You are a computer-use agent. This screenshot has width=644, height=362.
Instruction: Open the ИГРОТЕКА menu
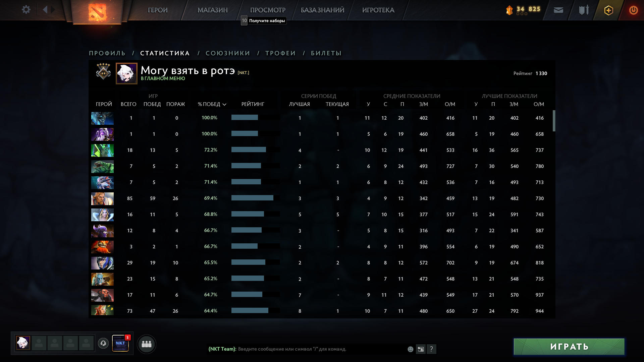378,10
